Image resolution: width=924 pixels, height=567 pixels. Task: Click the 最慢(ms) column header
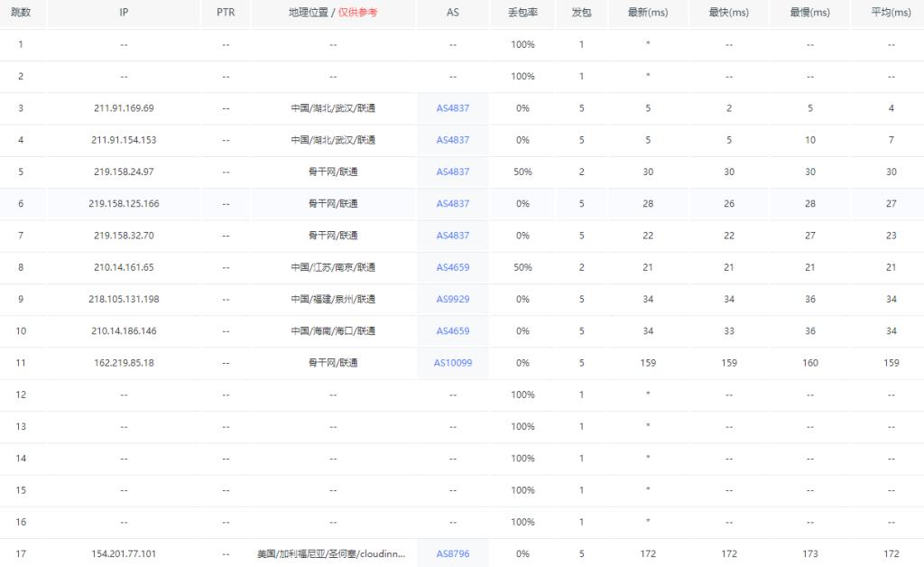(809, 13)
